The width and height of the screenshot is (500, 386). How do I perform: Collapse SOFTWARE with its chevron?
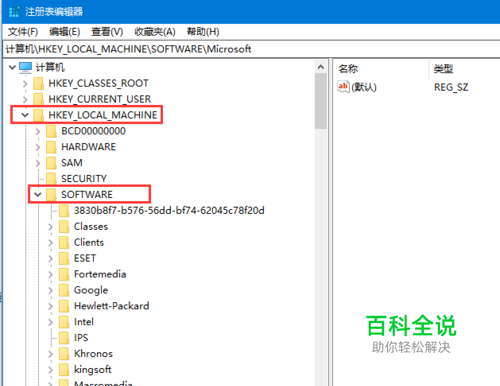coord(38,195)
